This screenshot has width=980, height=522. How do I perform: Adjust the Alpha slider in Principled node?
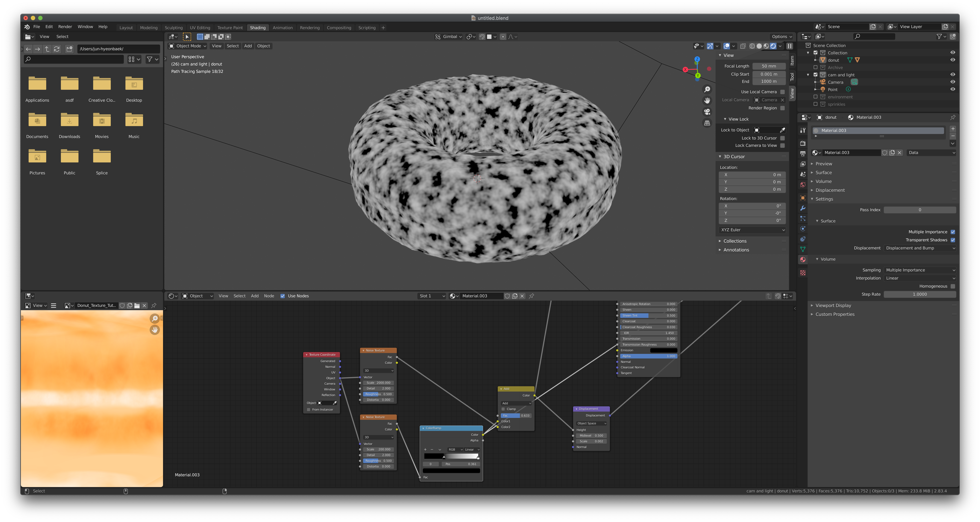point(648,356)
